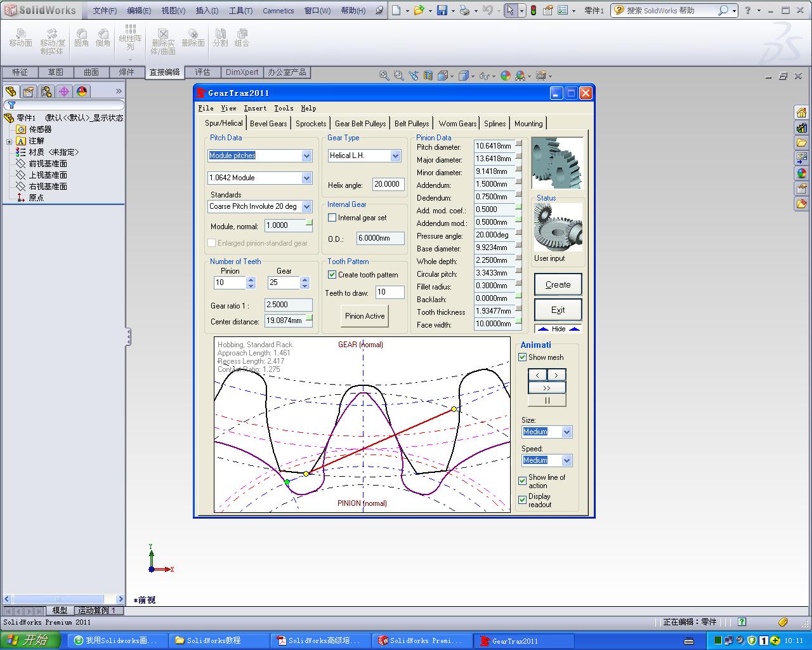This screenshot has height=650, width=812.
Task: Click the Rebuild traffic light icon
Action: click(533, 10)
